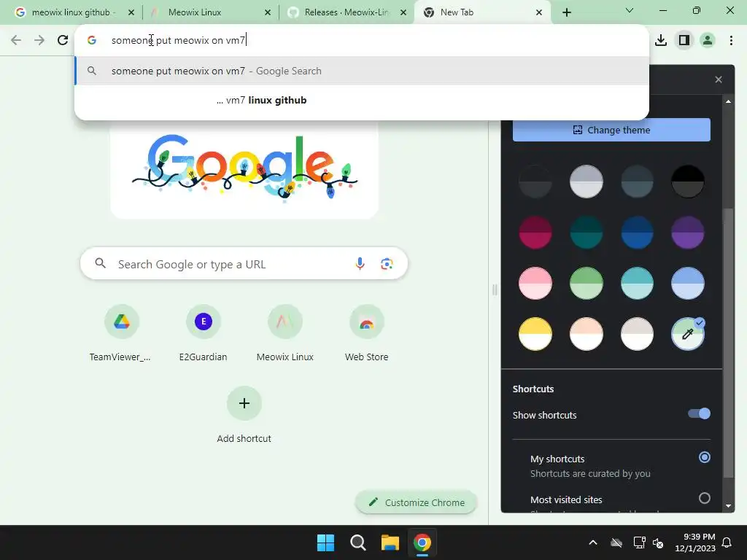Pick the purple theme color

click(x=687, y=233)
